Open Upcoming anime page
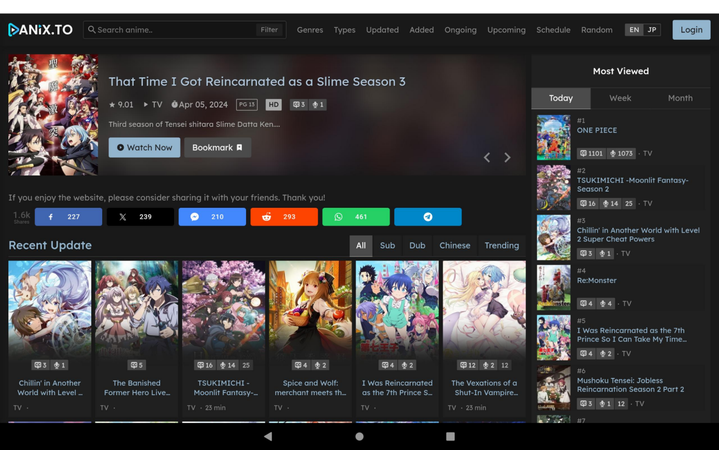Viewport: 719px width, 450px height. pyautogui.click(x=506, y=30)
